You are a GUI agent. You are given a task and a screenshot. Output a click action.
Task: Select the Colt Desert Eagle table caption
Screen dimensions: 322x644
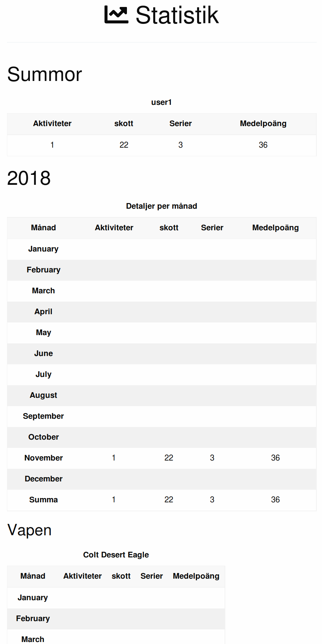(116, 555)
